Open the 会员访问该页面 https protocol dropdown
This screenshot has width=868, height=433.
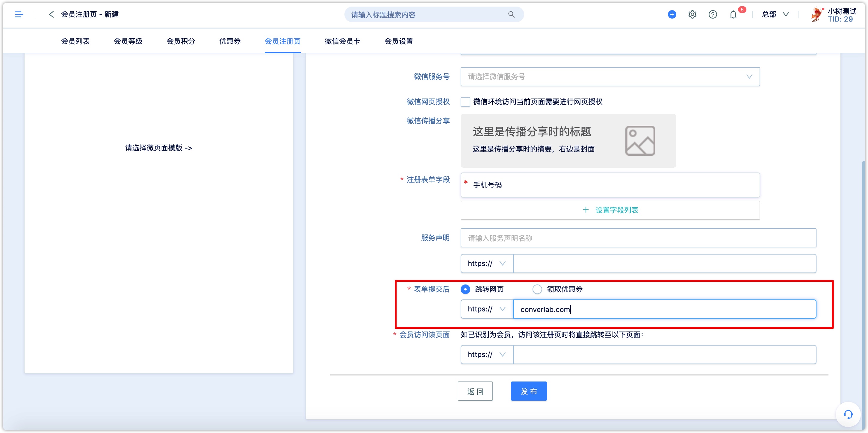pyautogui.click(x=486, y=355)
